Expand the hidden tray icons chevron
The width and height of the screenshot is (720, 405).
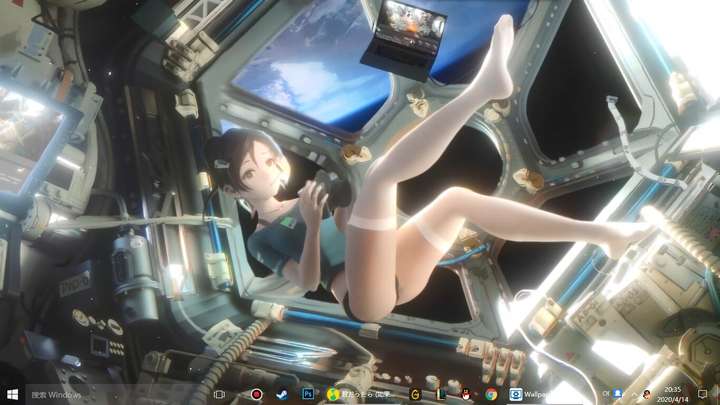pyautogui.click(x=634, y=394)
